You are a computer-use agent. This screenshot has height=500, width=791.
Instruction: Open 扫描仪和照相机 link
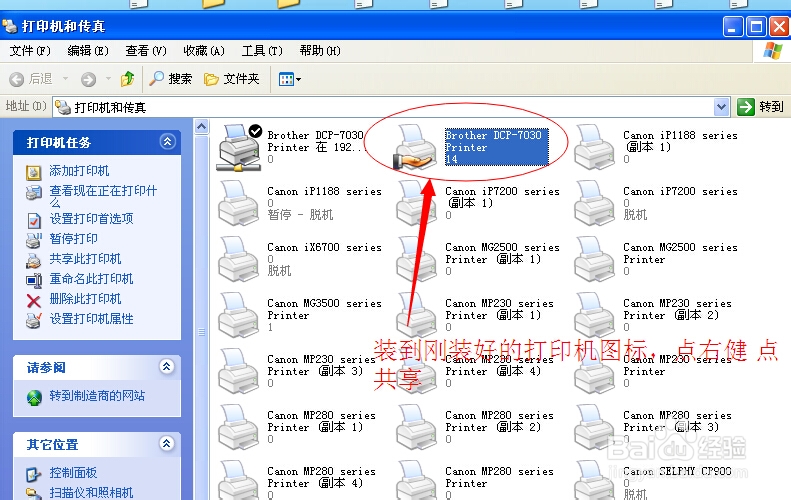91,492
